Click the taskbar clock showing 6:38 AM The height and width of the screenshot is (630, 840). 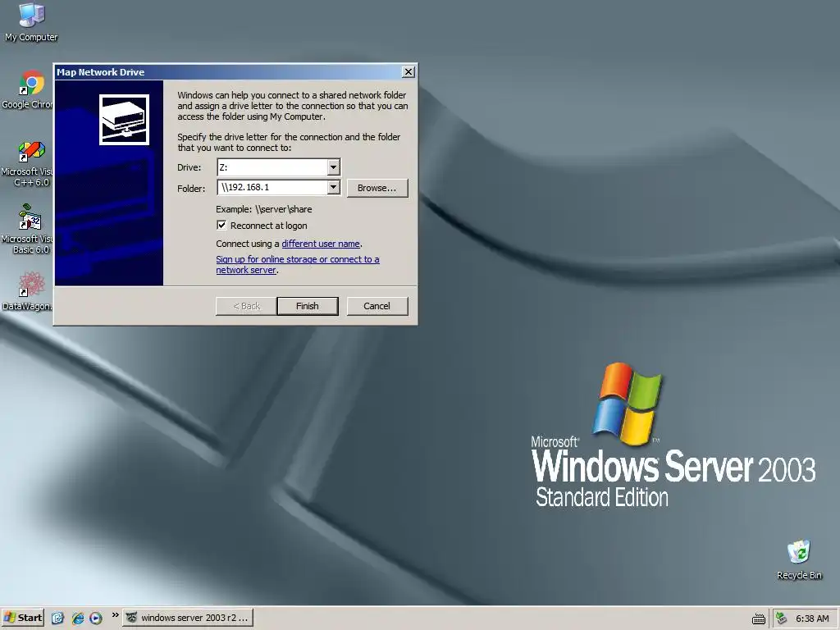812,619
